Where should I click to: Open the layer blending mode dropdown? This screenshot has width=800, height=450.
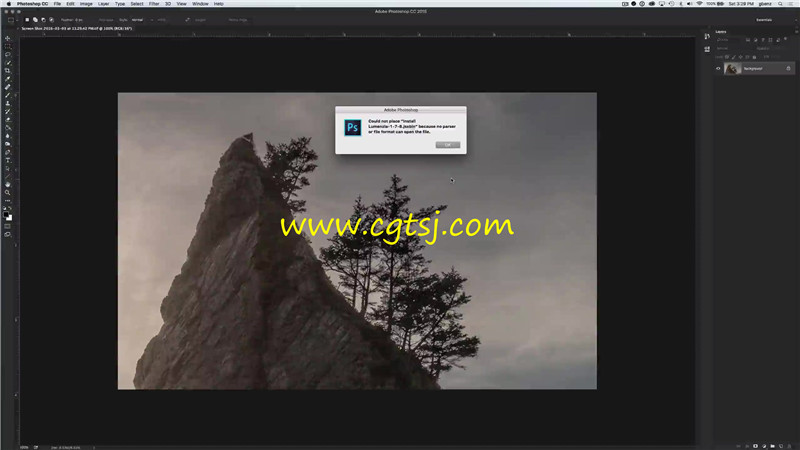735,48
